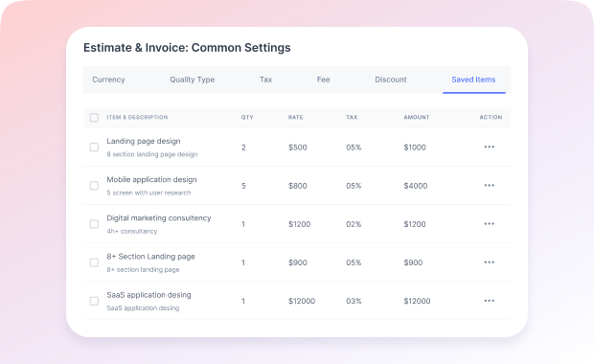Open three-dot menu for Digital marketing consultancy

pyautogui.click(x=489, y=224)
